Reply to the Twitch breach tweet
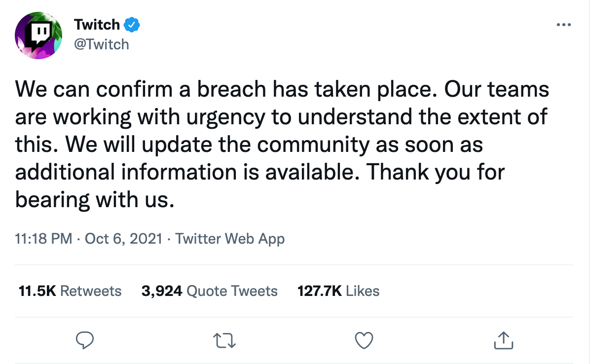The width and height of the screenshot is (590, 364). pos(85,340)
